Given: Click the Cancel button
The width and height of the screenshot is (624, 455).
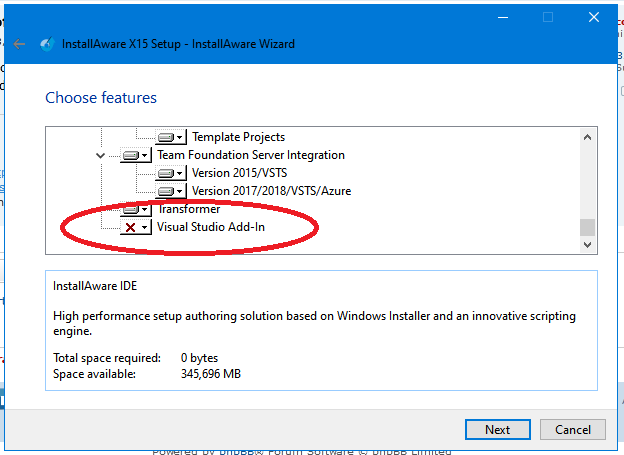Looking at the screenshot, I should [x=573, y=430].
